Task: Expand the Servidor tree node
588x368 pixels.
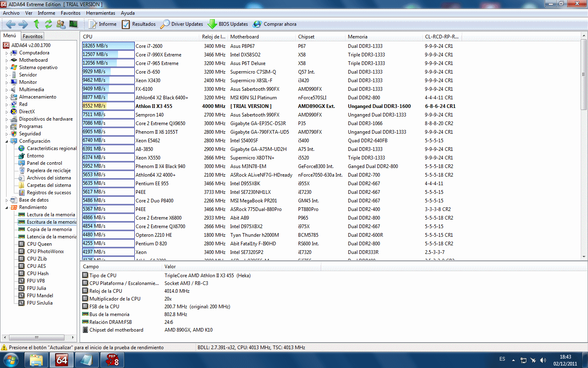Action: coord(7,75)
